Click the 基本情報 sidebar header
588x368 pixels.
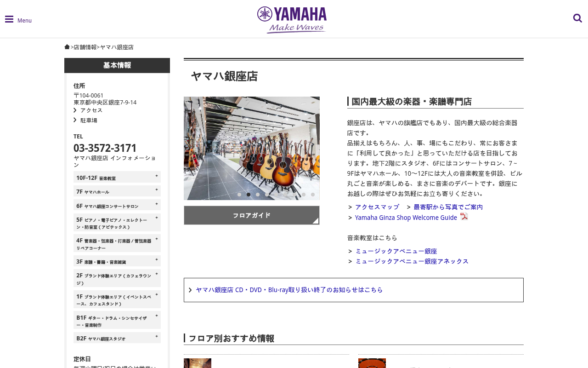click(117, 65)
